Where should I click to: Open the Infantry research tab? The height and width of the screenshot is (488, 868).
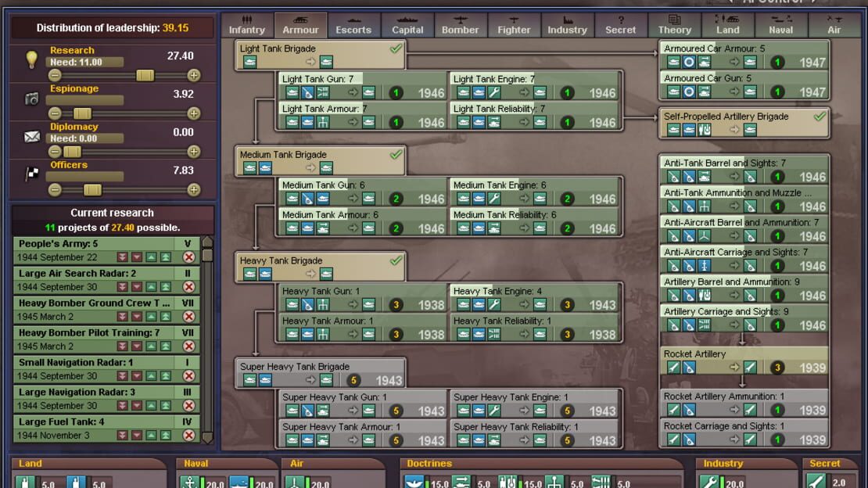[x=247, y=26]
